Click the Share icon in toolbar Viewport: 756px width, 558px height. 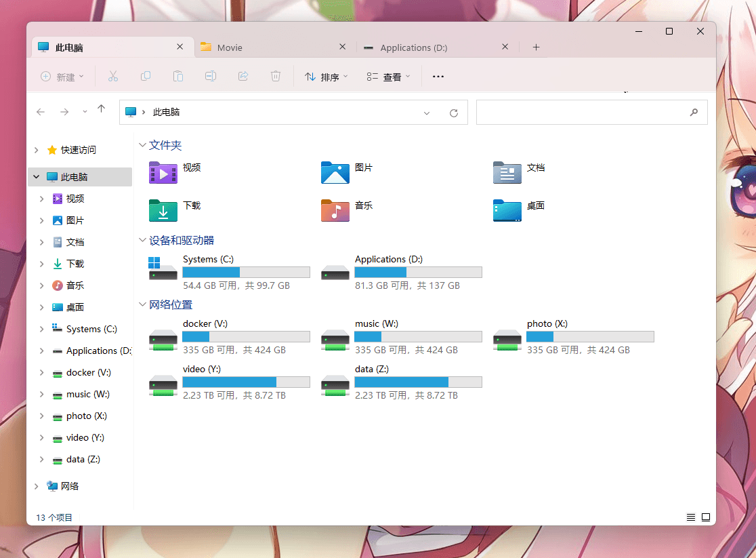pos(243,77)
